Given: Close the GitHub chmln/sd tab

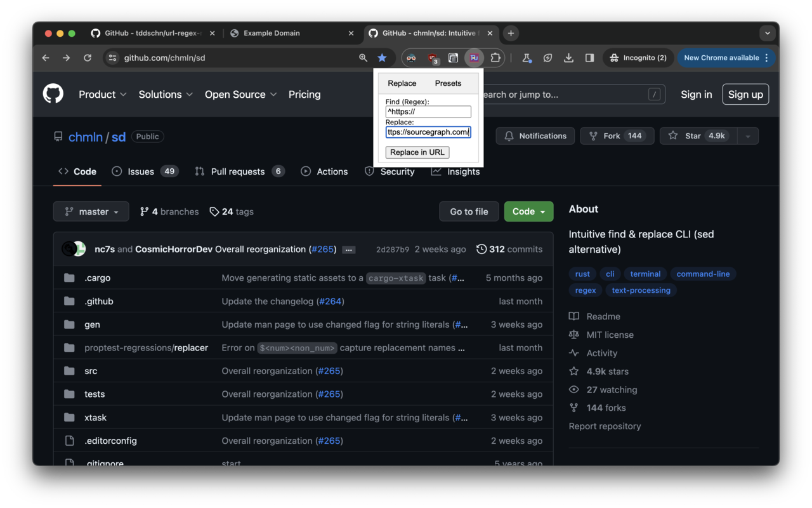Looking at the screenshot, I should [490, 33].
